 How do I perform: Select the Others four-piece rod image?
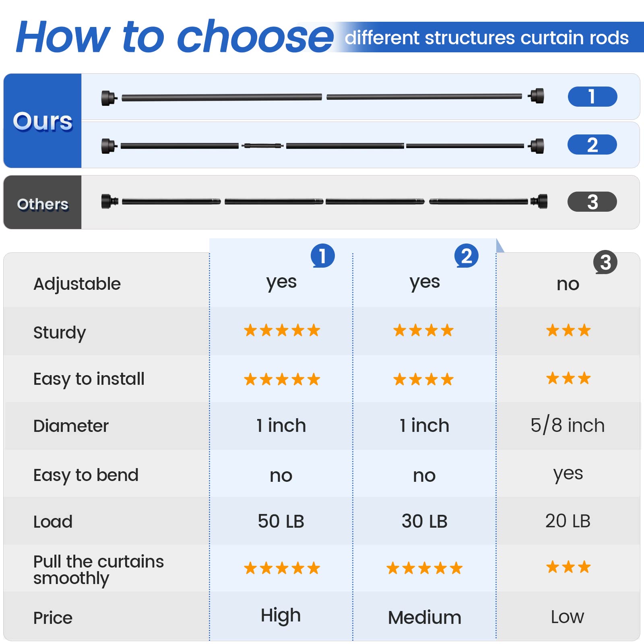click(324, 201)
